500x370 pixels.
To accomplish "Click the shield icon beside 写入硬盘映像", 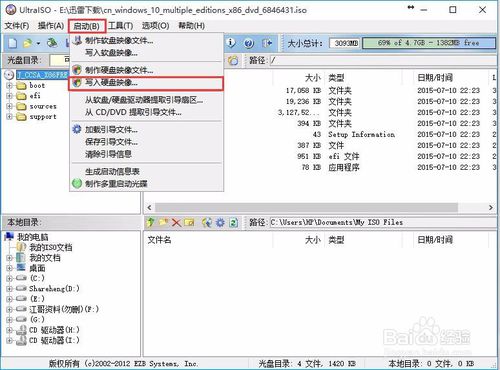I will [77, 83].
